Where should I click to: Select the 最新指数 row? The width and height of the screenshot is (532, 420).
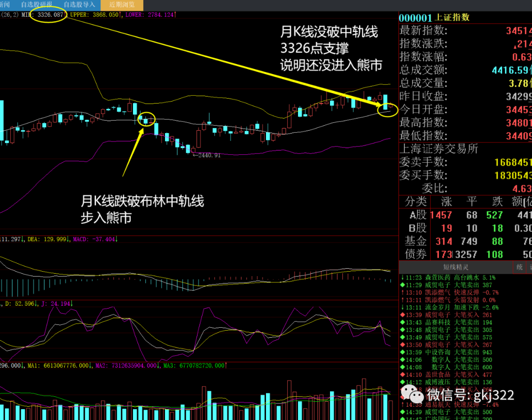tap(465, 31)
